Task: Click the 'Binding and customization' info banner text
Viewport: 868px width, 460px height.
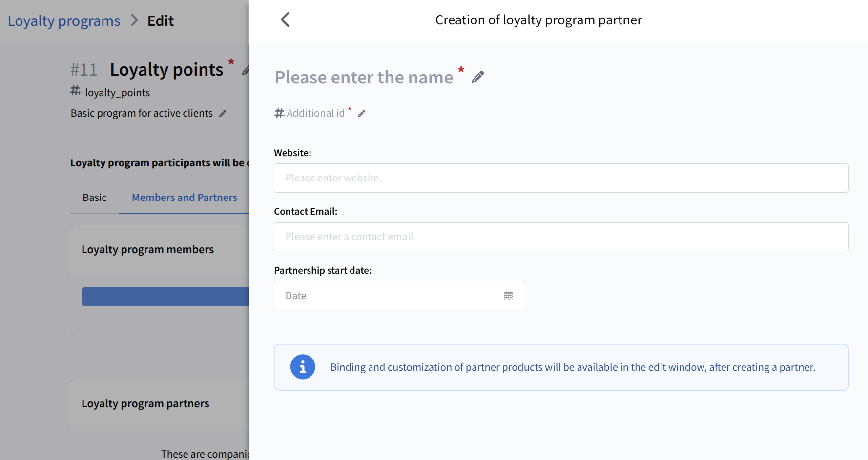Action: 572,367
